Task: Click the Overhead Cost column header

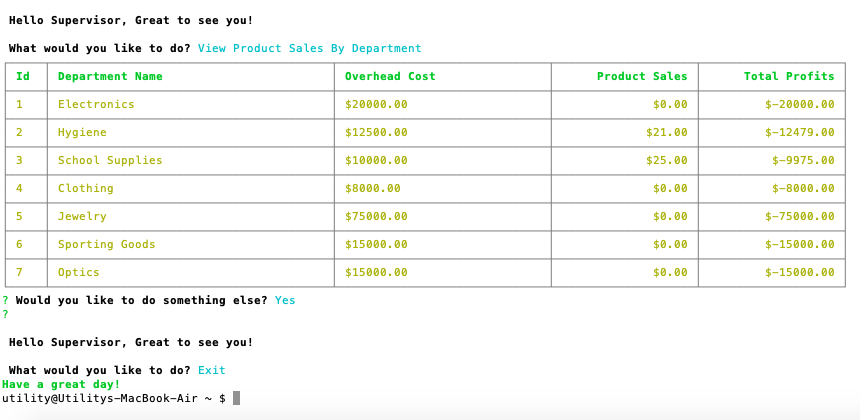Action: (x=390, y=76)
